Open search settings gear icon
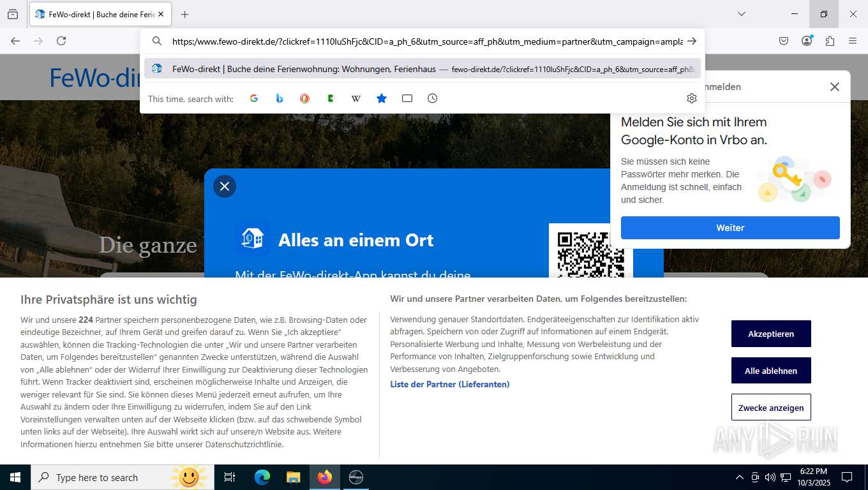The height and width of the screenshot is (490, 868). point(692,98)
